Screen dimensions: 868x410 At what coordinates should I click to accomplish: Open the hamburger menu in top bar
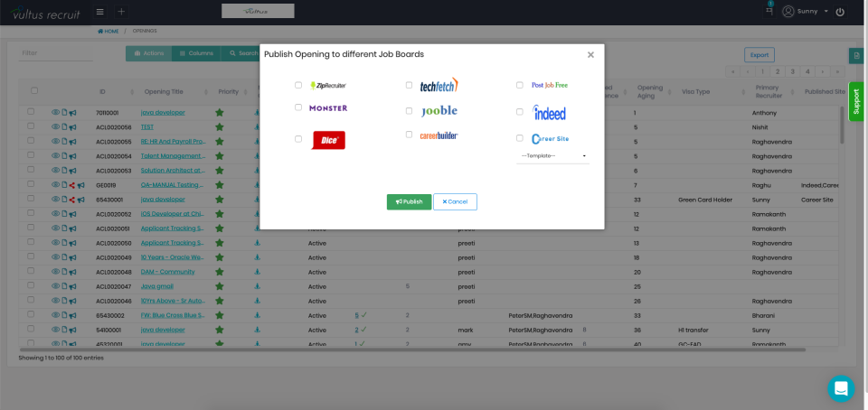pyautogui.click(x=100, y=12)
